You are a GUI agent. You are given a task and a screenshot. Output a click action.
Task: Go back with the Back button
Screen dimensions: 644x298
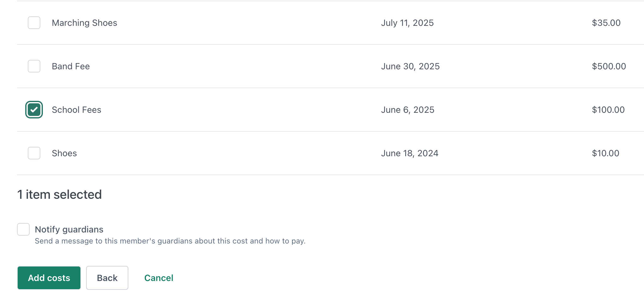click(107, 278)
